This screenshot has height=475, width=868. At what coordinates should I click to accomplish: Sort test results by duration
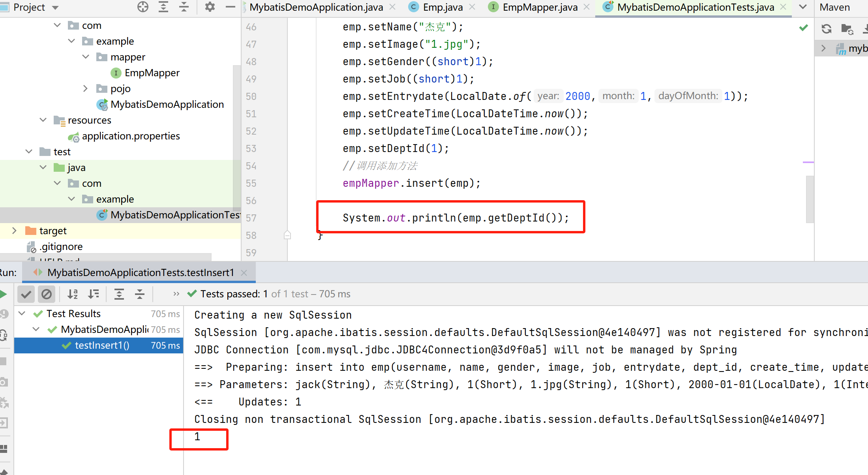(x=94, y=294)
